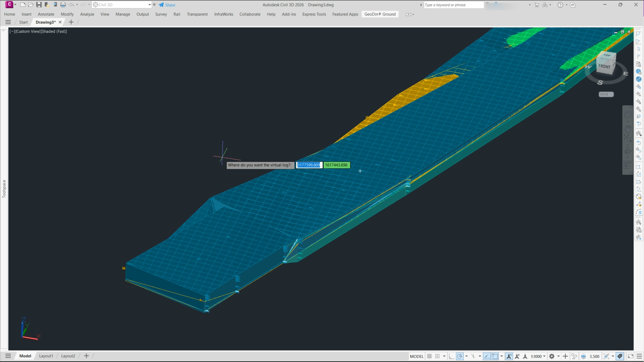Image resolution: width=644 pixels, height=362 pixels.
Task: Open the Quick Access toolbar customize arrow
Action: click(154, 5)
